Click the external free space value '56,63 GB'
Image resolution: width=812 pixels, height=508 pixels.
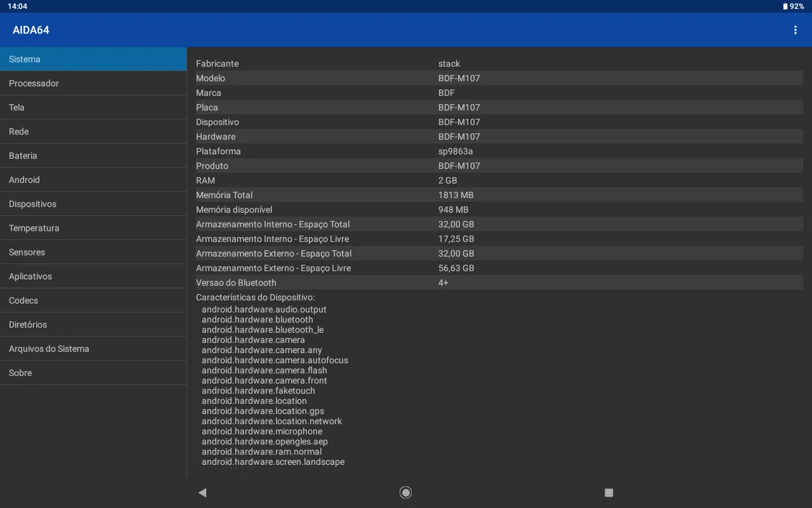tap(456, 268)
